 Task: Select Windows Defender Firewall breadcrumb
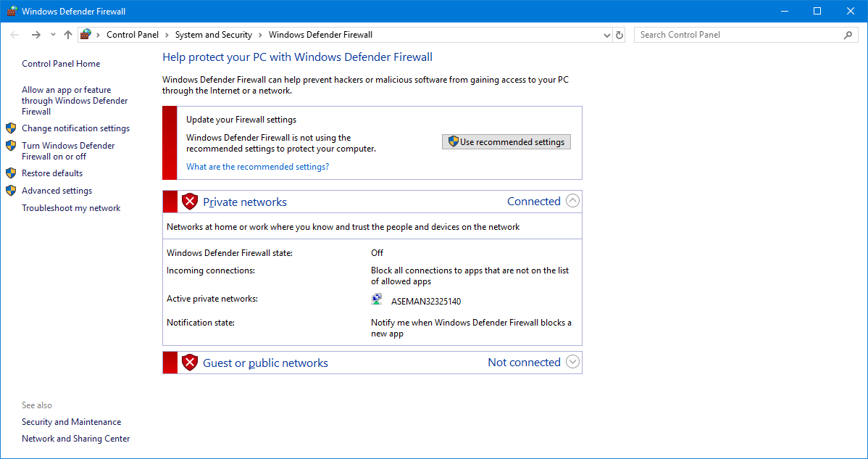click(320, 35)
